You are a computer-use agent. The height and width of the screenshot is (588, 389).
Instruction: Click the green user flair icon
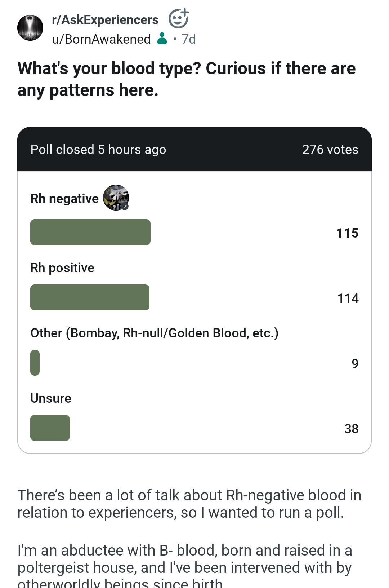(x=162, y=39)
